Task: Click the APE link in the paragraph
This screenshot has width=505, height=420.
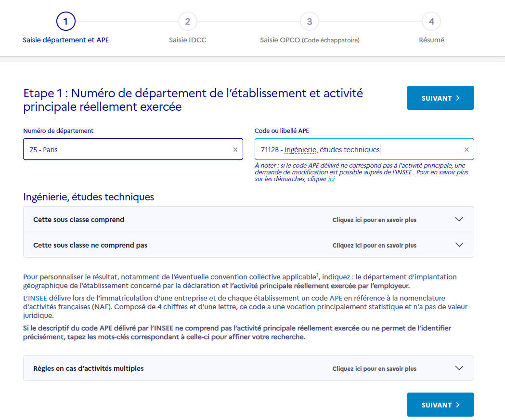Action: pyautogui.click(x=336, y=298)
